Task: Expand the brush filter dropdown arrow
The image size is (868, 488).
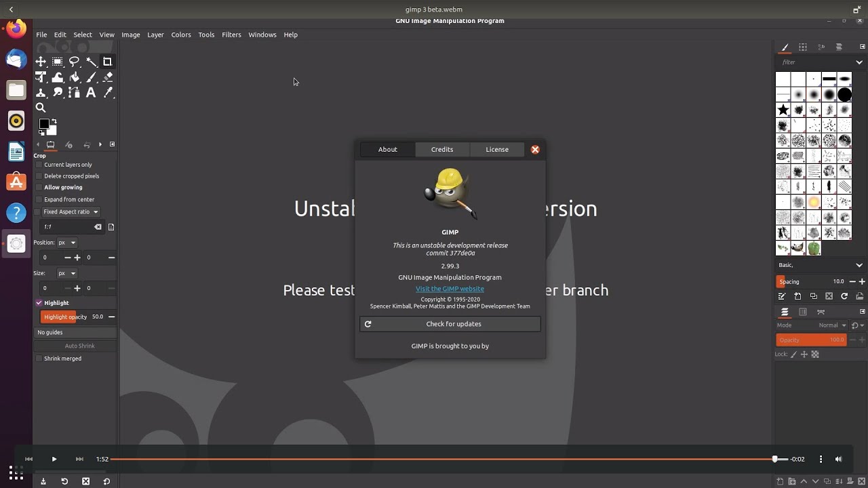Action: 859,62
